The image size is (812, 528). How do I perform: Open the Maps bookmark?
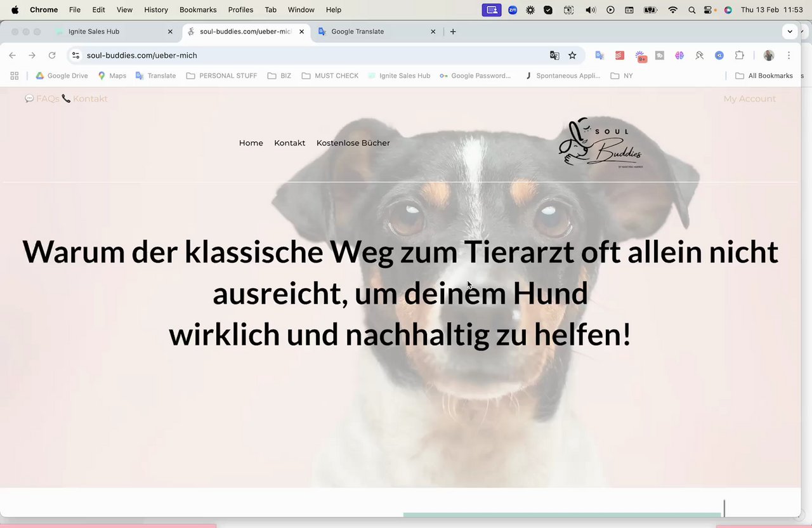pyautogui.click(x=112, y=76)
